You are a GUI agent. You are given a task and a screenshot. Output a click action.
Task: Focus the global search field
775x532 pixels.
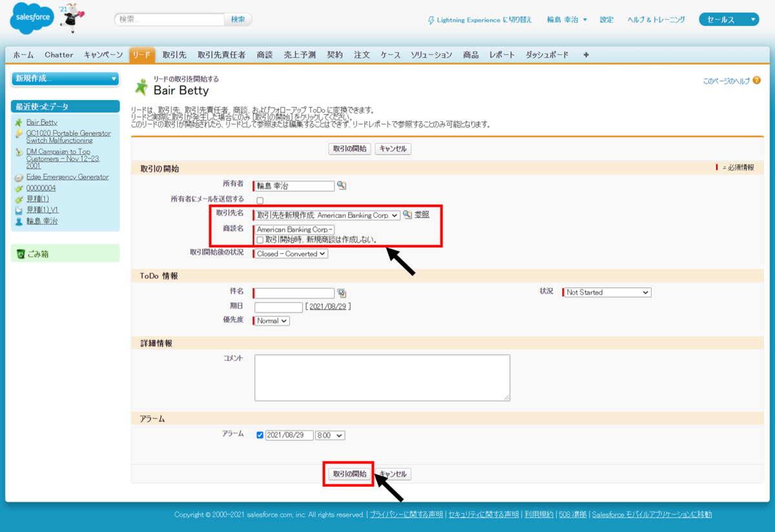[169, 19]
